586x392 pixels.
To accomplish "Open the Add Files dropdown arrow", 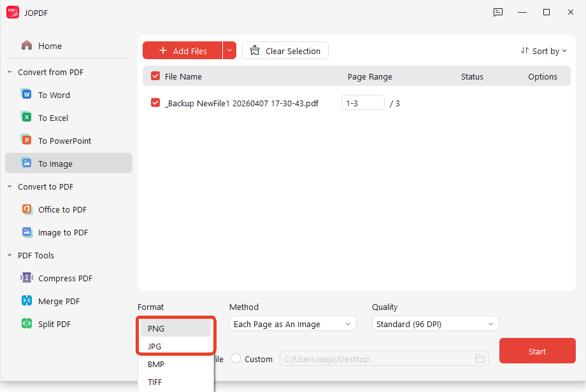I will 229,50.
